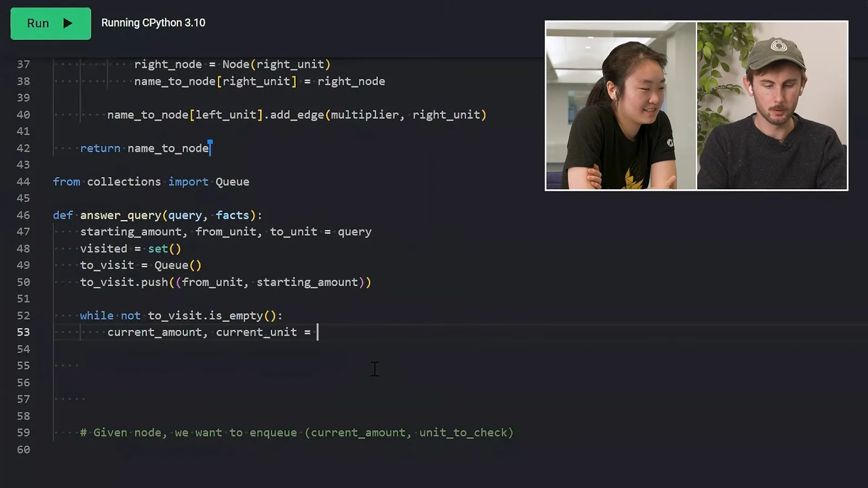The image size is (868, 488).
Task: Click the 'starting_amount, from_unit, to_unit = query' line
Action: (226, 232)
